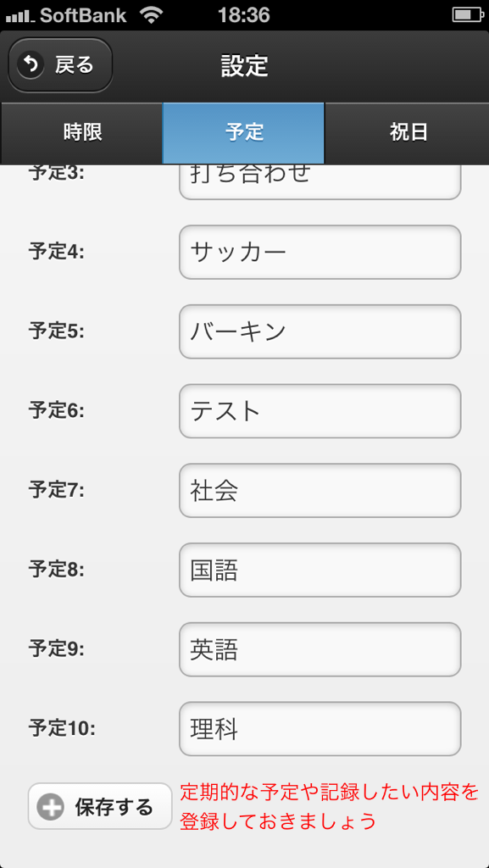Switch to the 時限 tab
Image resolution: width=489 pixels, height=868 pixels.
click(82, 133)
